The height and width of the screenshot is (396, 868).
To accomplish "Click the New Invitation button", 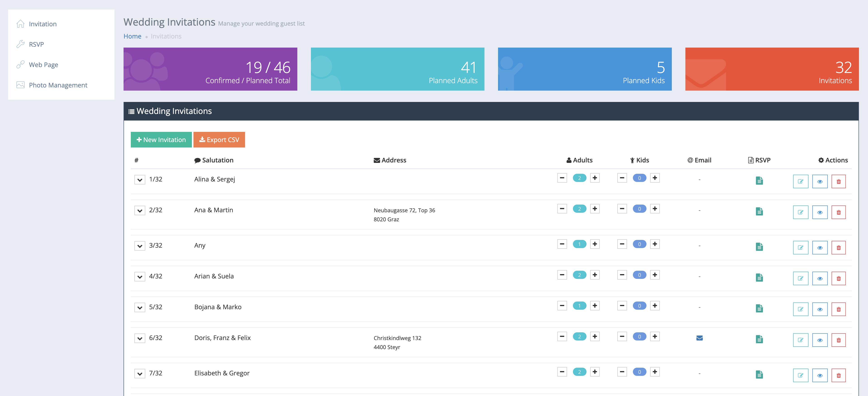I will (x=161, y=140).
